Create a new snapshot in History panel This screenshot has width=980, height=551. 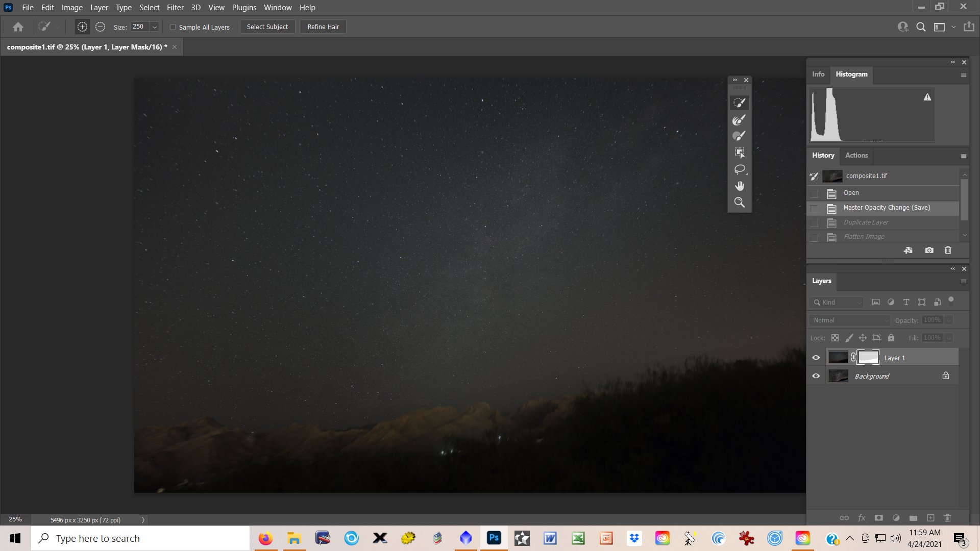[x=929, y=250]
